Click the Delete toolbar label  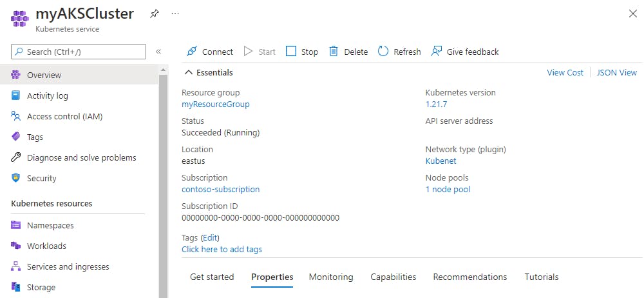coord(356,52)
